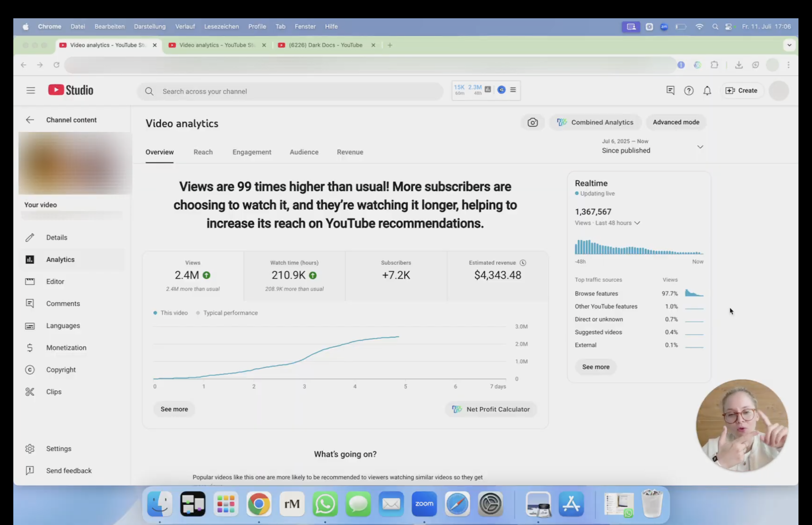Click the blurred video thumbnail
Image resolution: width=812 pixels, height=525 pixels.
tap(75, 163)
